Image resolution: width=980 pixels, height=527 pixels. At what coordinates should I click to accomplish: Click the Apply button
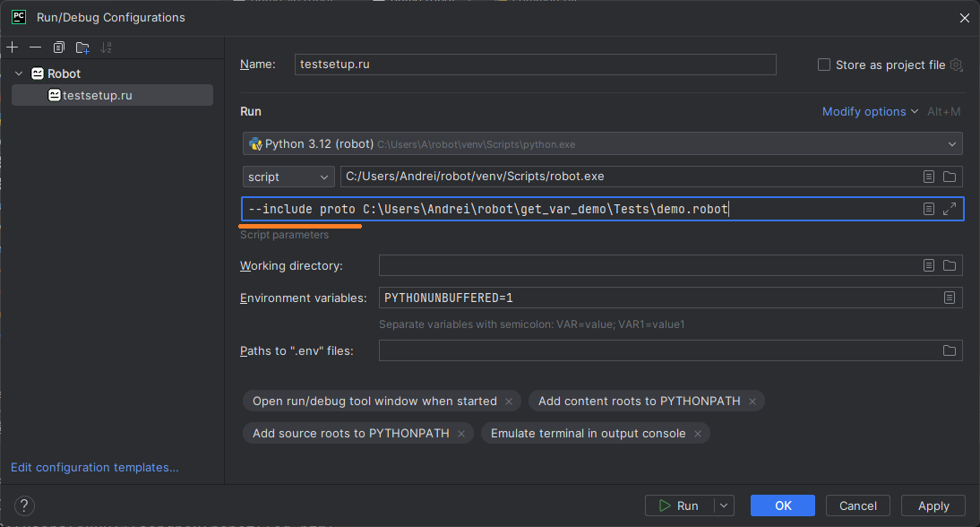[x=933, y=505]
